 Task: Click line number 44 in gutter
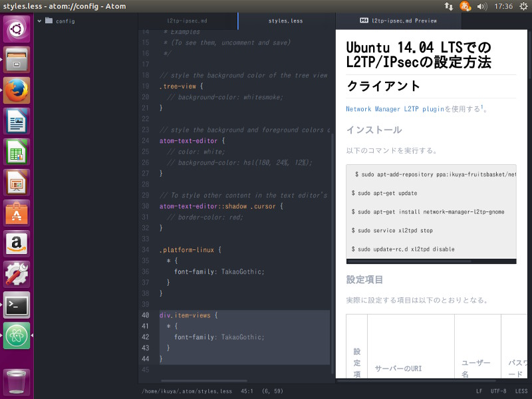(146, 358)
